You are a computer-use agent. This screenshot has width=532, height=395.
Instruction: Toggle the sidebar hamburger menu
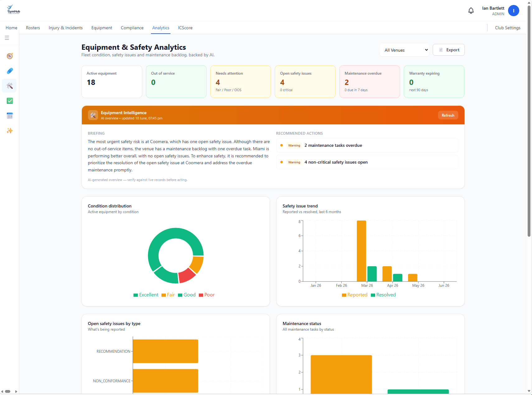[x=7, y=38]
